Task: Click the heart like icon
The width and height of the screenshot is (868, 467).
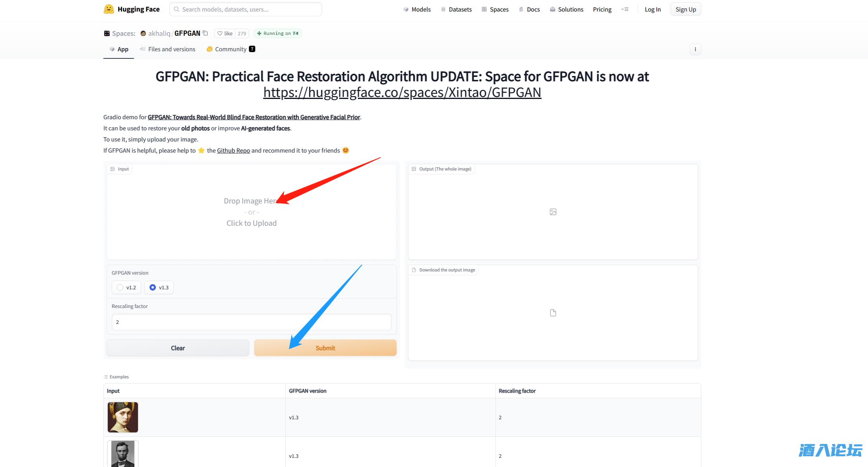Action: pyautogui.click(x=220, y=33)
